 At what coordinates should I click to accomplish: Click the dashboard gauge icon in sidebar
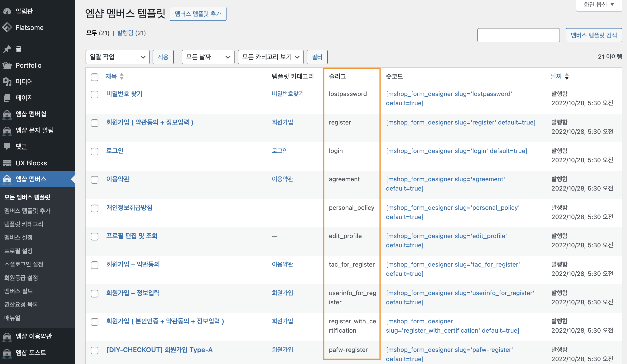pos(7,11)
